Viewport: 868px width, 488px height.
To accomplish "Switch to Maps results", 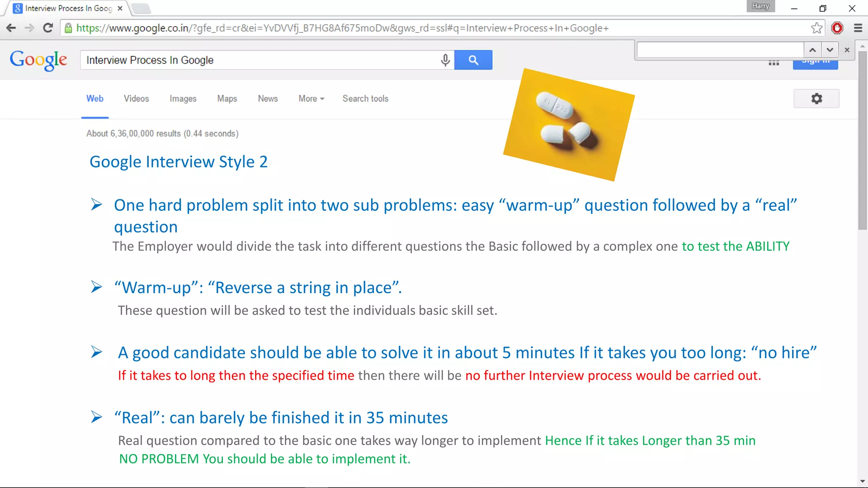I will [227, 98].
